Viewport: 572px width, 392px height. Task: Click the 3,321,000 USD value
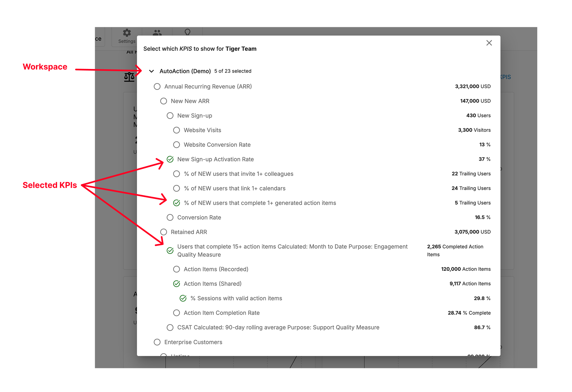pyautogui.click(x=473, y=86)
